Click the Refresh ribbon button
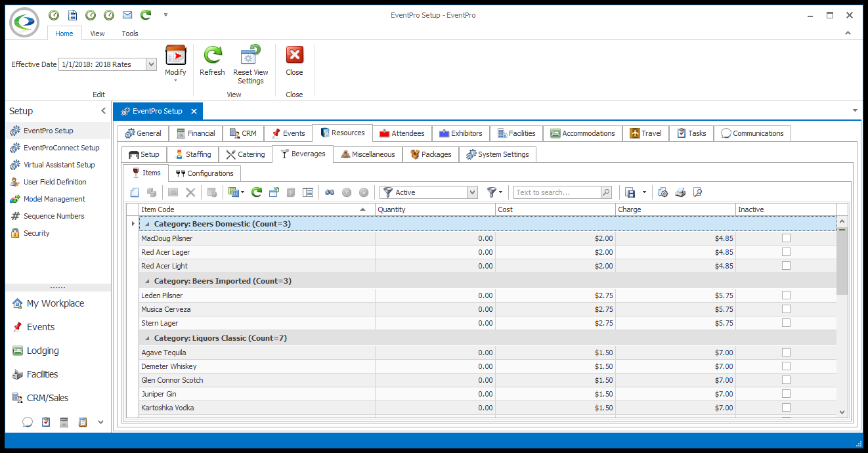 pos(212,61)
